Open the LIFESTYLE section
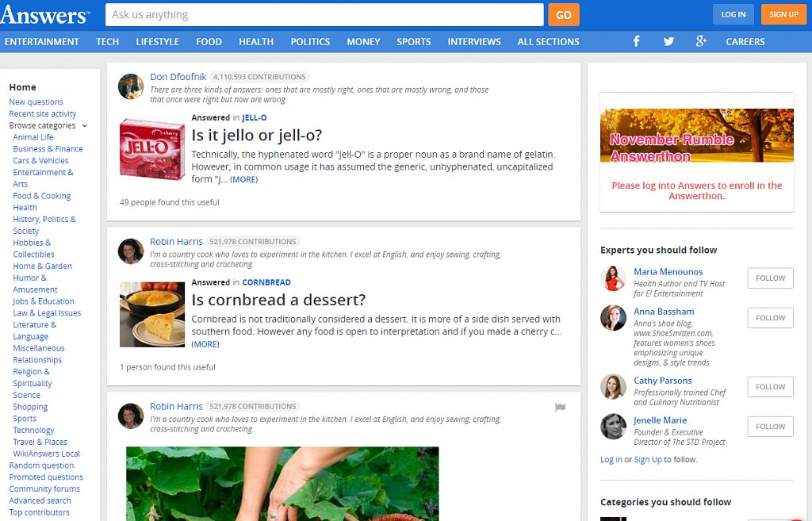812x521 pixels. coord(158,42)
